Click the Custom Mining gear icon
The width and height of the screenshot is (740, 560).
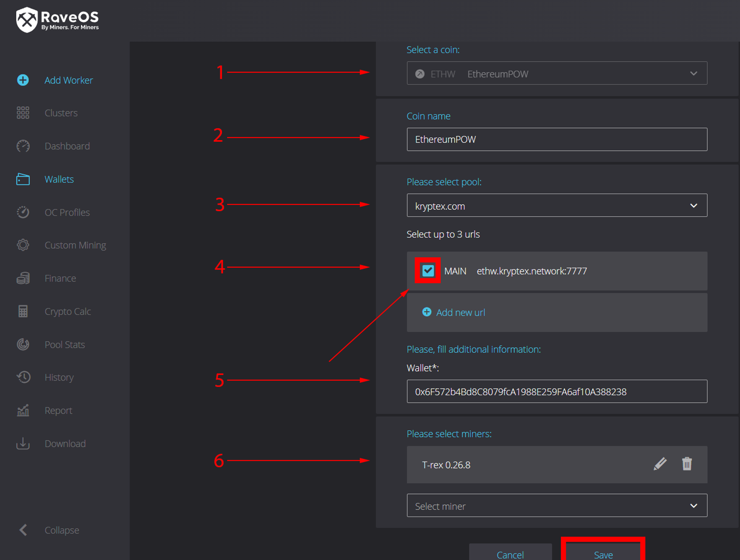coord(23,245)
